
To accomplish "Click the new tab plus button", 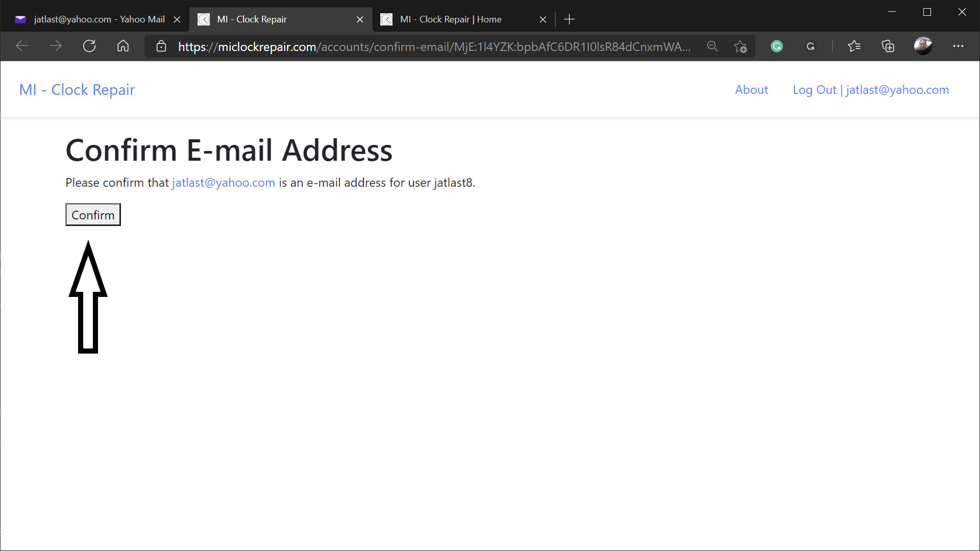I will (x=570, y=19).
